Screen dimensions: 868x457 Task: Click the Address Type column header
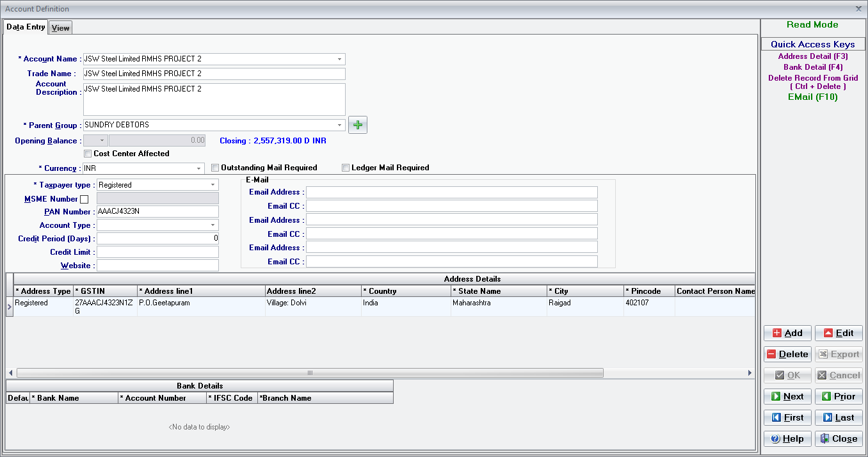pos(44,291)
